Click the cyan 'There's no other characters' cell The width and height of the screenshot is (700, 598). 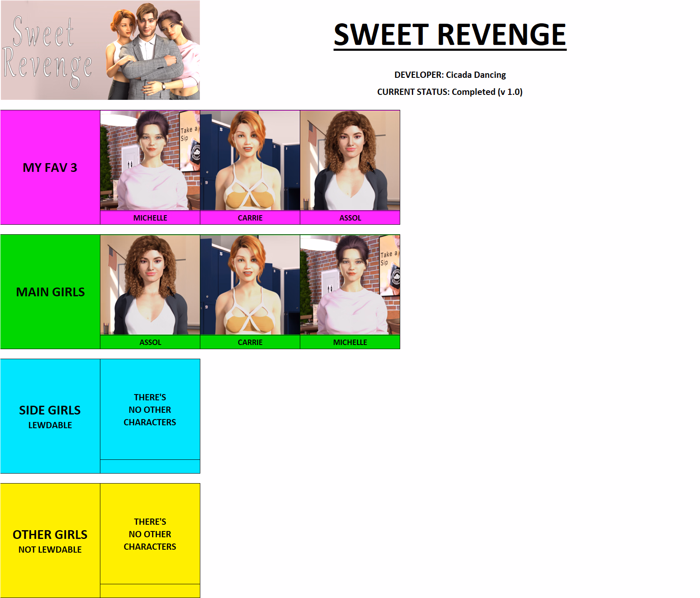tap(150, 409)
